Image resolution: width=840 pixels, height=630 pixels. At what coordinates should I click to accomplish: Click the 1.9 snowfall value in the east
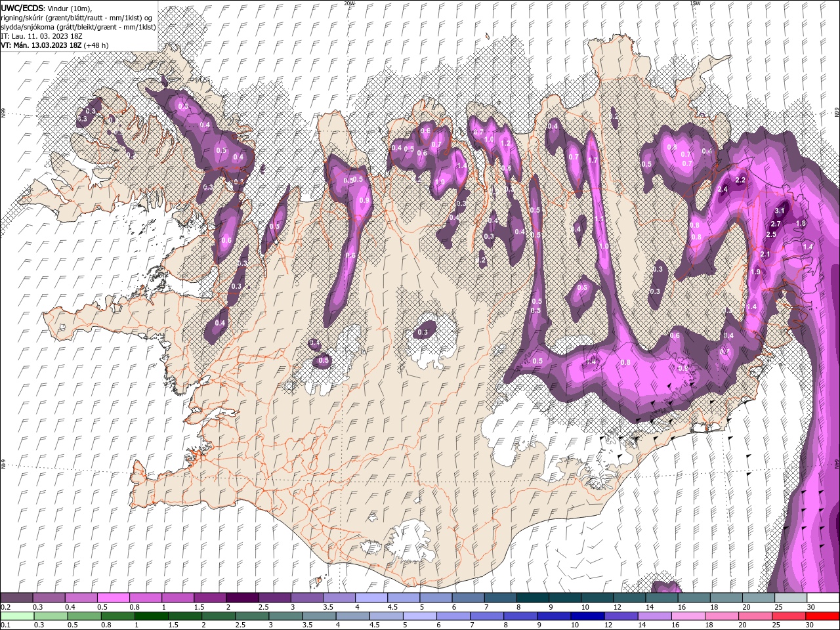pyautogui.click(x=756, y=272)
